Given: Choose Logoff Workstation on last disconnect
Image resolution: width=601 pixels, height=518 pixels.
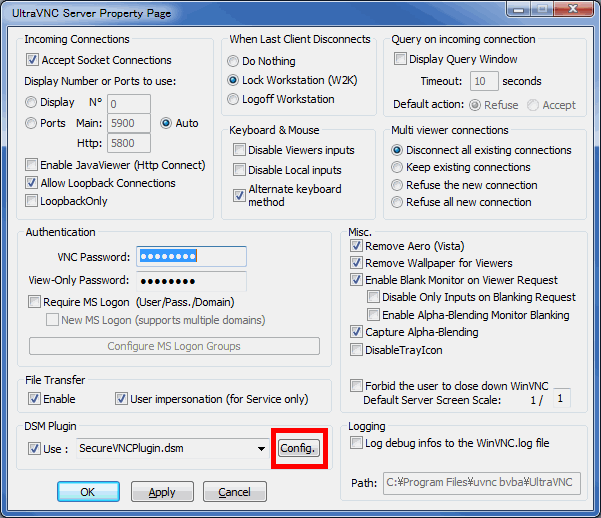Looking at the screenshot, I should [234, 99].
